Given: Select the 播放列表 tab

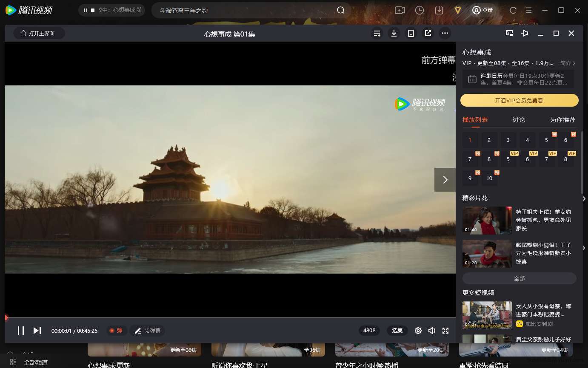Looking at the screenshot, I should [475, 120].
